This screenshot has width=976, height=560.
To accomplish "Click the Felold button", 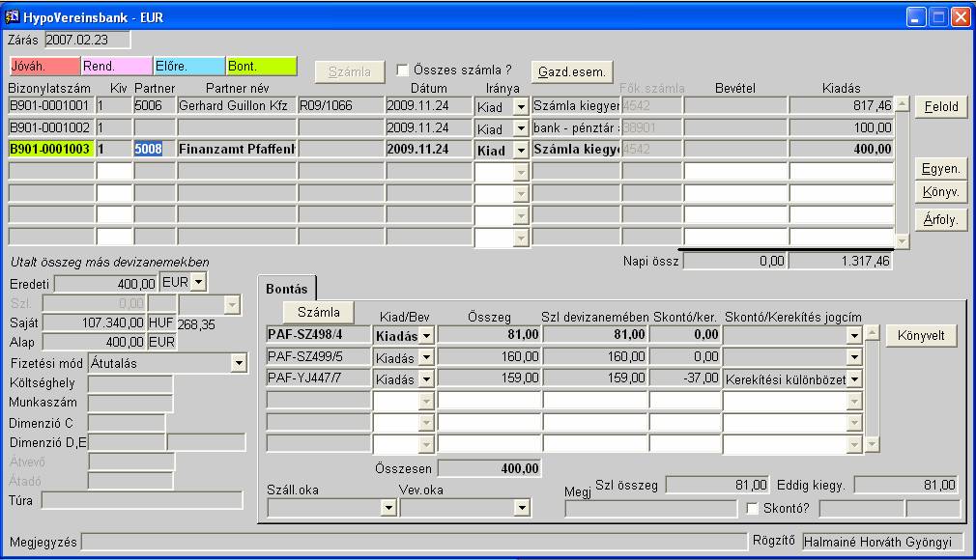I will [x=941, y=106].
